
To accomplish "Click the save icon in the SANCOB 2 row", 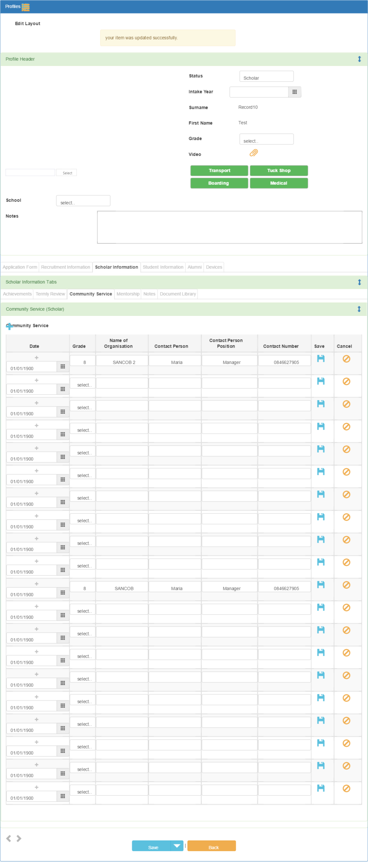I will tap(321, 359).
